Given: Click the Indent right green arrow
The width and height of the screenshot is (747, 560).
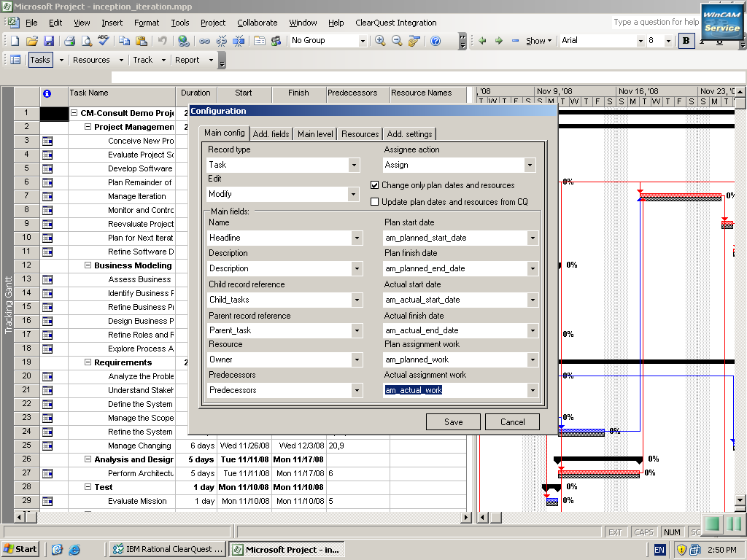Looking at the screenshot, I should [499, 41].
